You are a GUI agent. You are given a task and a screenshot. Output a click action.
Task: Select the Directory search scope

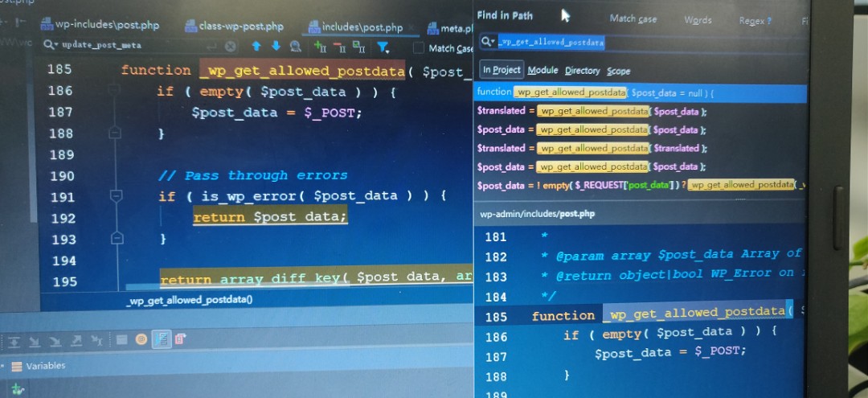click(x=582, y=70)
